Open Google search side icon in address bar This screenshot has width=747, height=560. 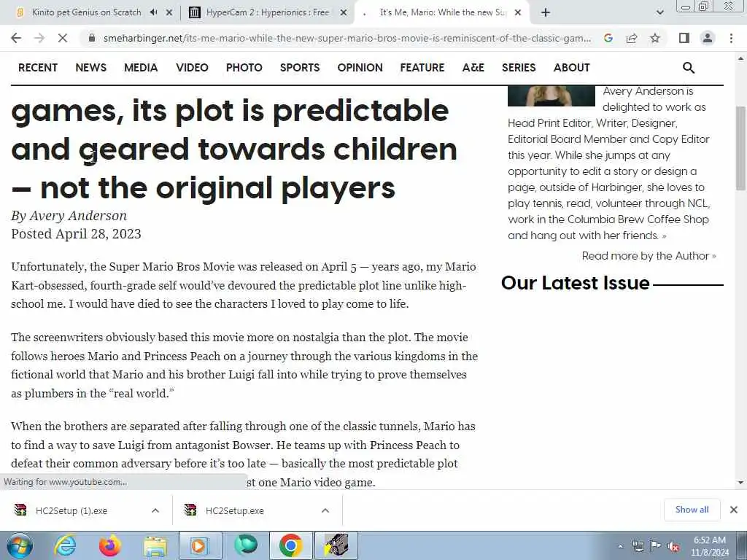(x=608, y=38)
